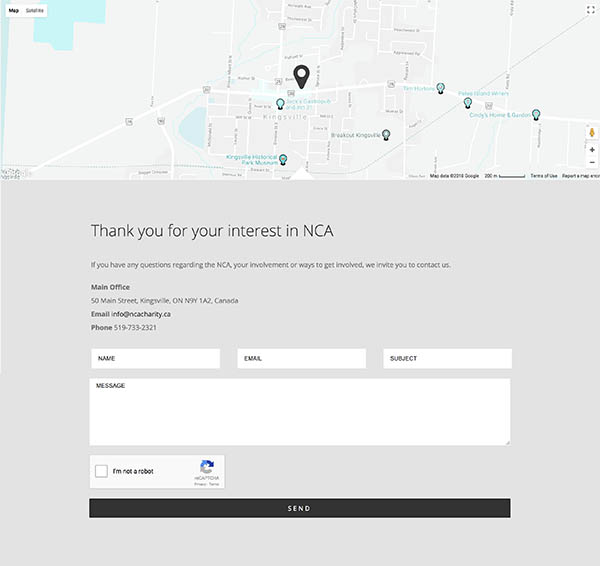The image size is (600, 566).
Task: Check the I'm not a robot box
Action: tap(101, 471)
